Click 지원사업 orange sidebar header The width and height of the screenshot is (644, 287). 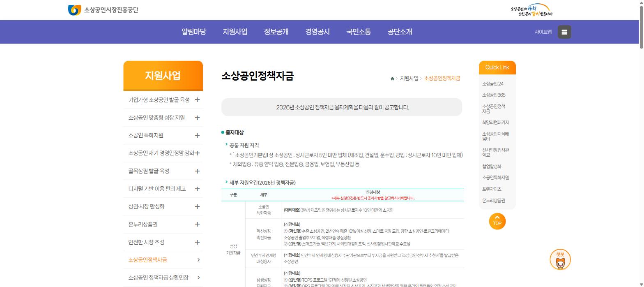[x=163, y=76]
